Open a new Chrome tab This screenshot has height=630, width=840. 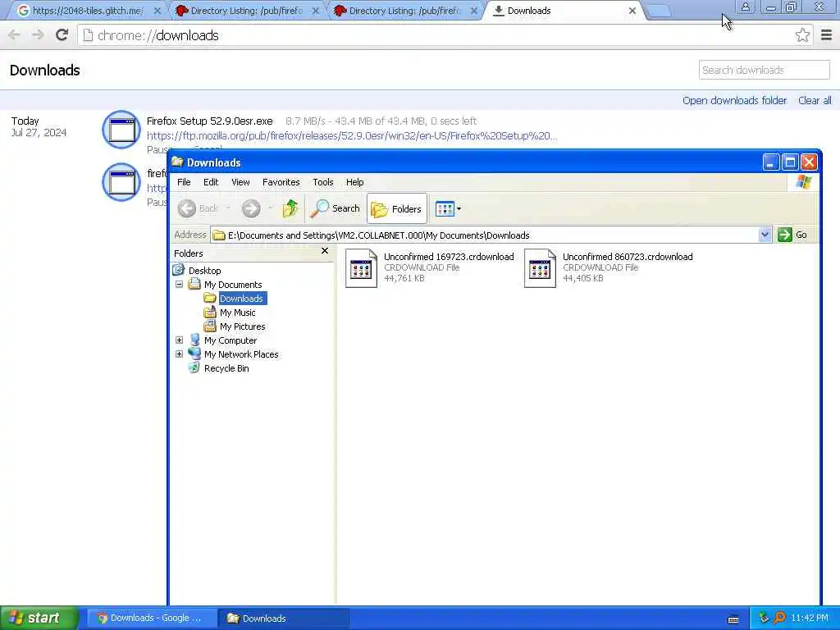659,11
